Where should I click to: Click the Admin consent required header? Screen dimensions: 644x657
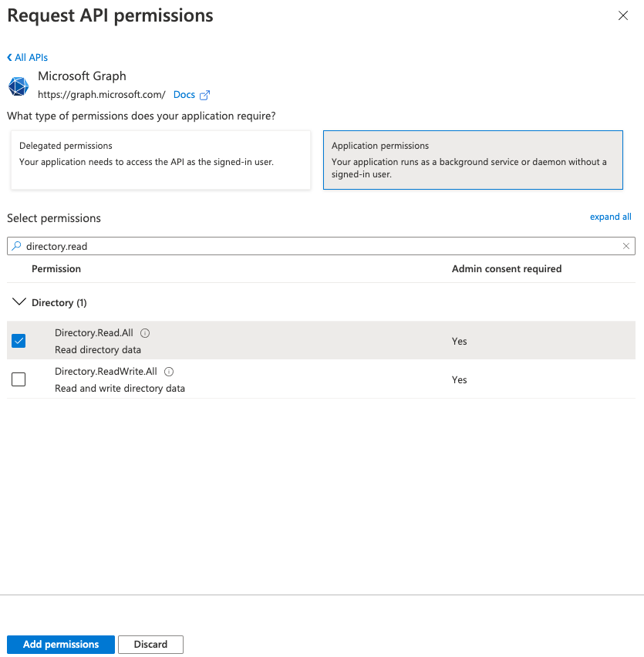point(507,268)
